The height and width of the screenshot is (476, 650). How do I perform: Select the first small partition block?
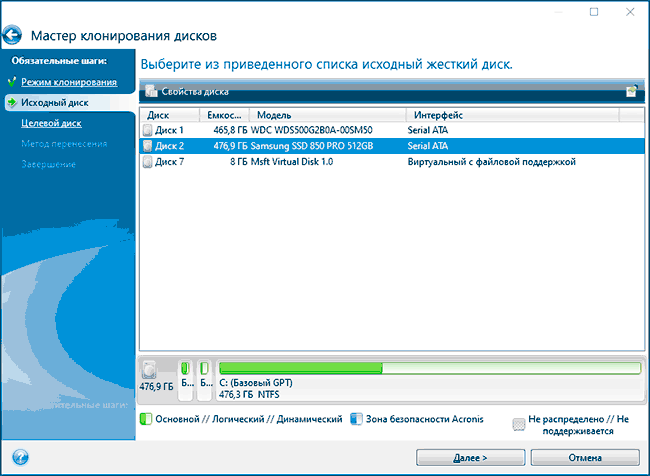[185, 369]
